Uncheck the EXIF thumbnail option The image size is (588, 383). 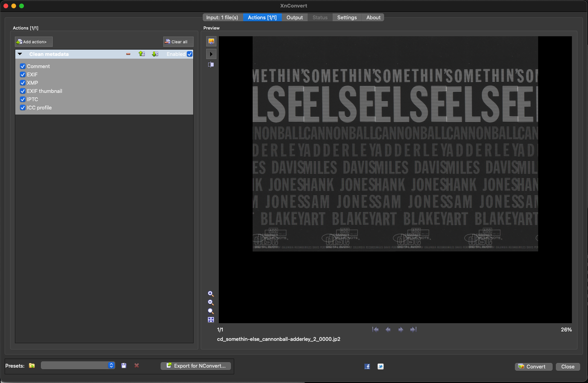click(23, 91)
